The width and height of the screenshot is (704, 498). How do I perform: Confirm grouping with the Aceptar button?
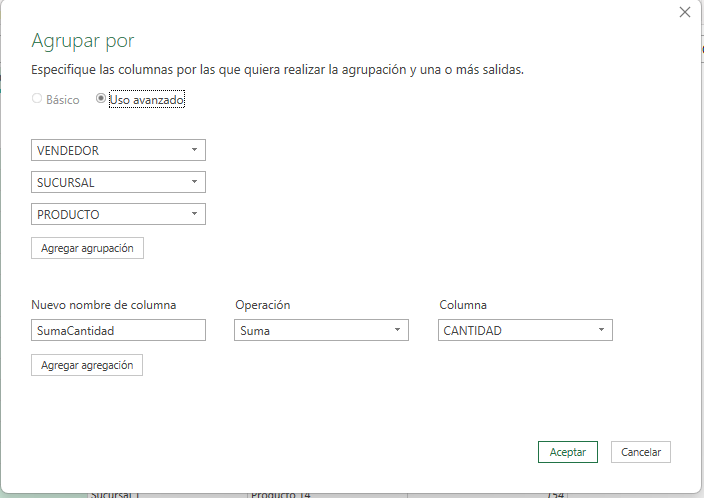click(567, 452)
